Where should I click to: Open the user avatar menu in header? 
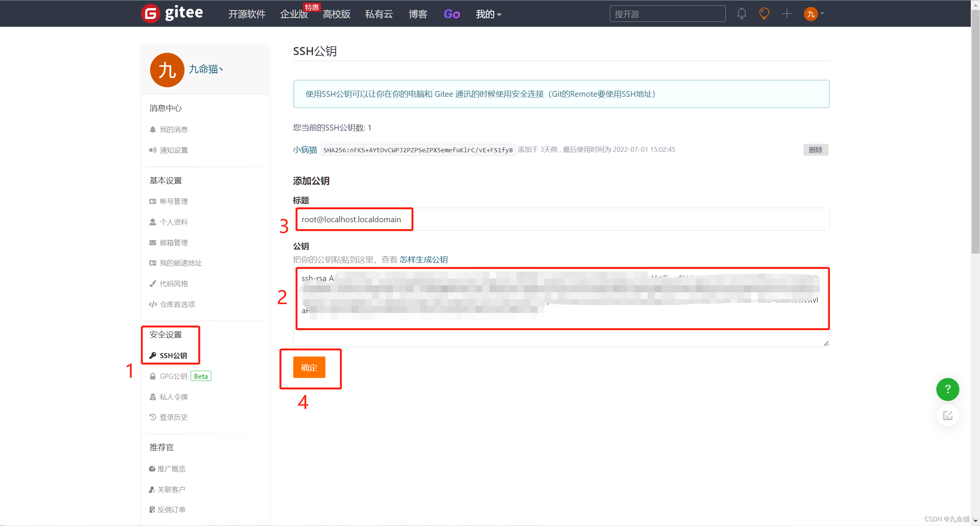pyautogui.click(x=814, y=14)
